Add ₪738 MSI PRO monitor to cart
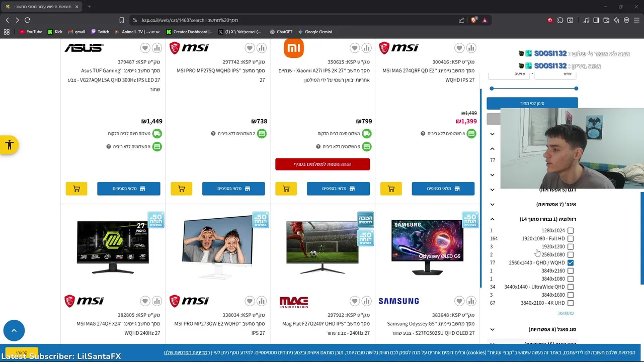This screenshot has width=644, height=362. pyautogui.click(x=182, y=189)
